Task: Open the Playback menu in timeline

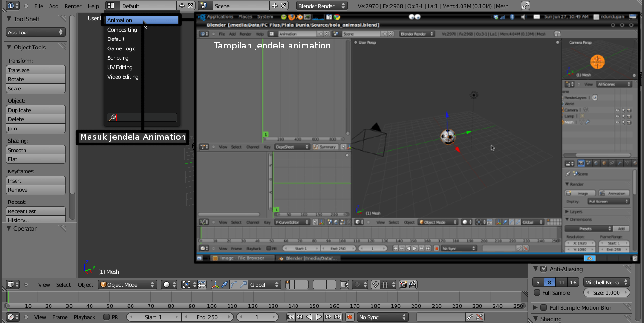Action: 84,317
